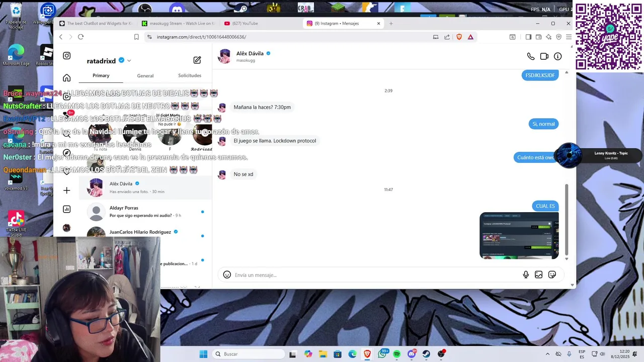Open the Explore compass icon
644x362 pixels.
click(x=66, y=153)
